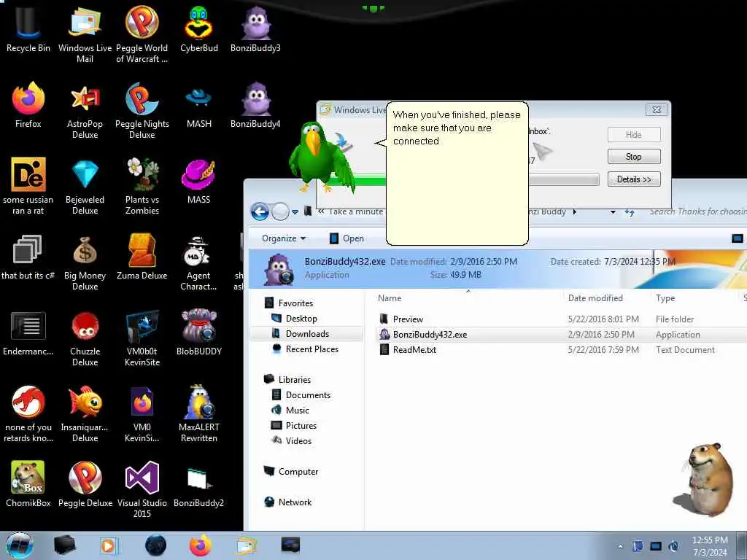Open Peggle World of Warcraft icon
Viewport: 747px width, 560px height.
(142, 34)
